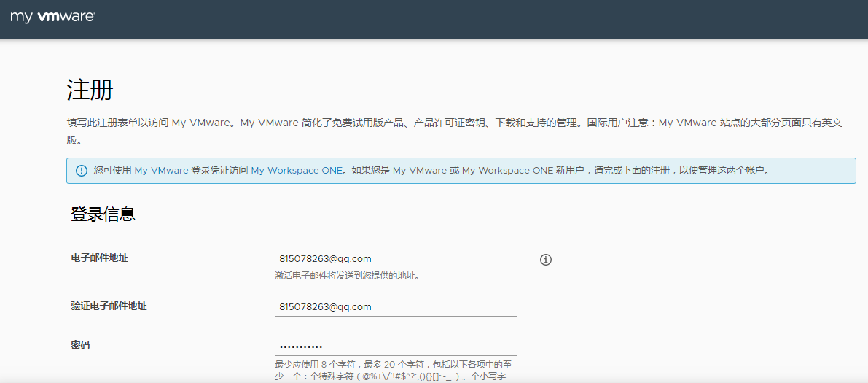Click the My VMware logo in header
Screen dimensions: 868x383
point(52,18)
